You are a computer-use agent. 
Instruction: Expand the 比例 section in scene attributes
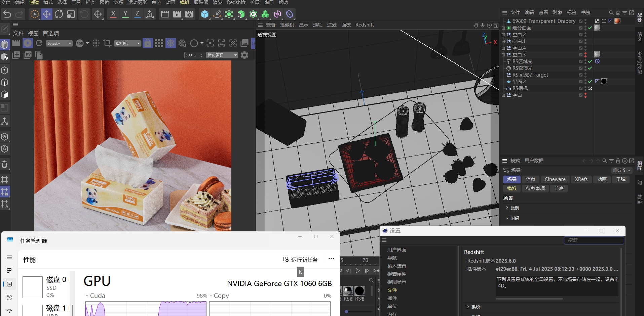coord(507,208)
